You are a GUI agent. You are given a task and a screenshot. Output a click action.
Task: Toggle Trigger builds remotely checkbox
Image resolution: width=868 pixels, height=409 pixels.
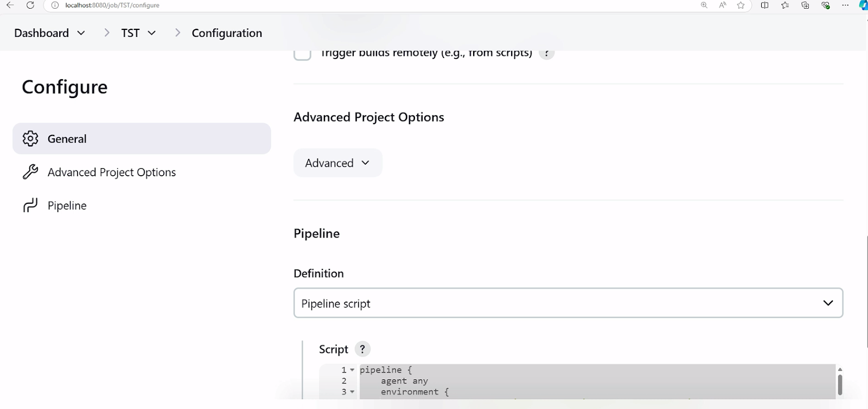coord(302,54)
